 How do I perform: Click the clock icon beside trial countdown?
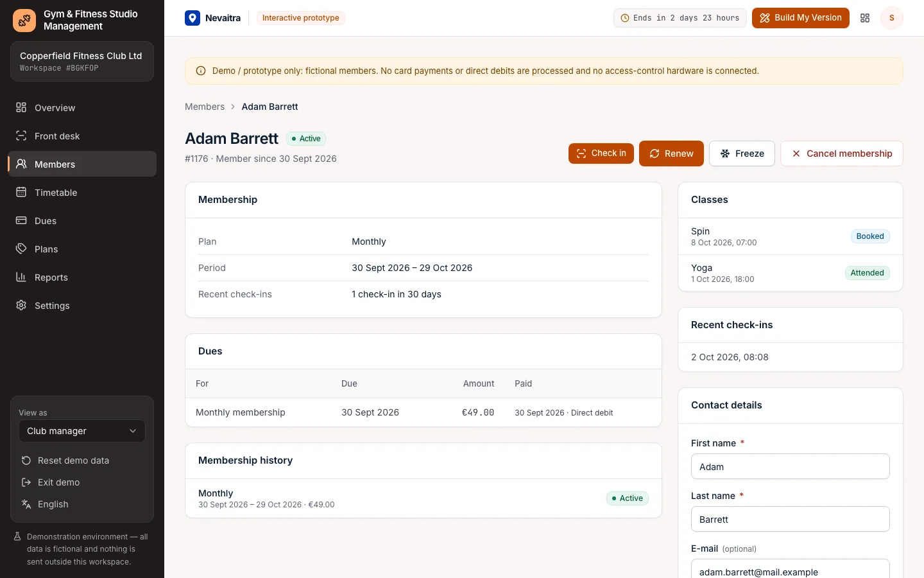[x=624, y=18]
